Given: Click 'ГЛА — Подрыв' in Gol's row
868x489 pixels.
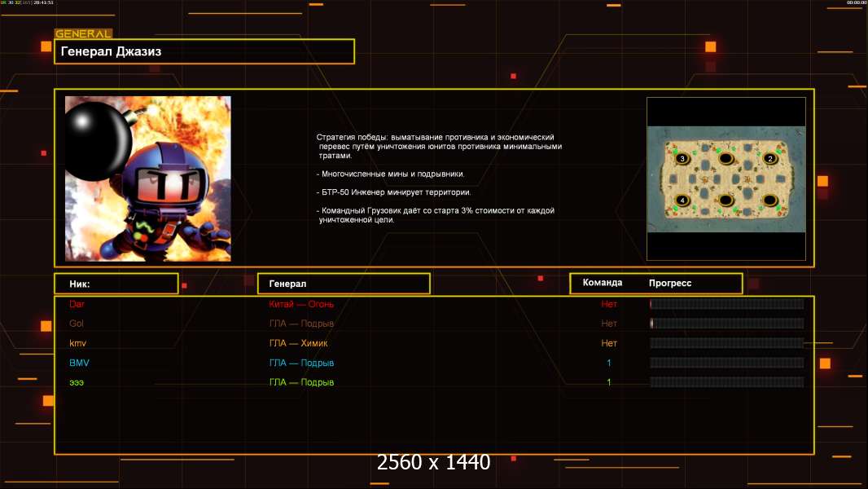Looking at the screenshot, I should (301, 324).
